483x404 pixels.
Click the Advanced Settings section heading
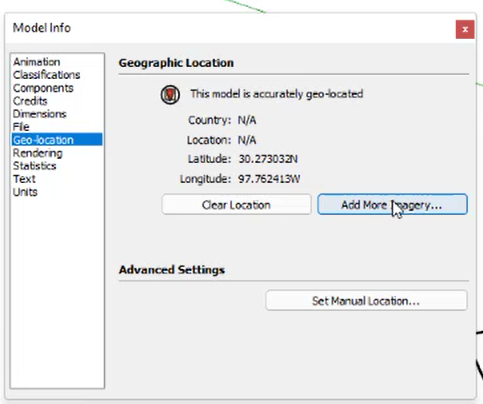coord(172,269)
